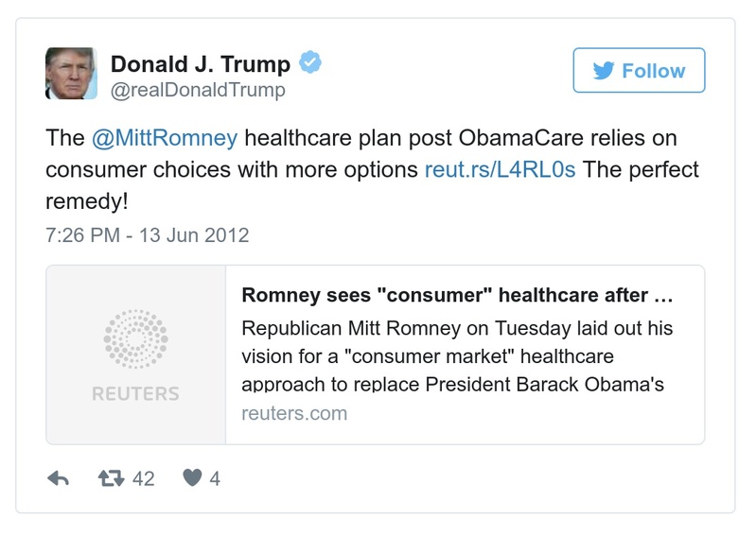This screenshot has width=756, height=536.
Task: Open the reut.rs/L4RL0s short link
Action: [x=500, y=170]
